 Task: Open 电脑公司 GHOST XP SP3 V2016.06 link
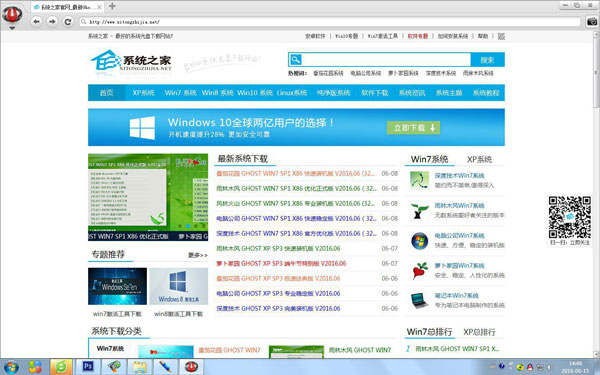coord(278,293)
